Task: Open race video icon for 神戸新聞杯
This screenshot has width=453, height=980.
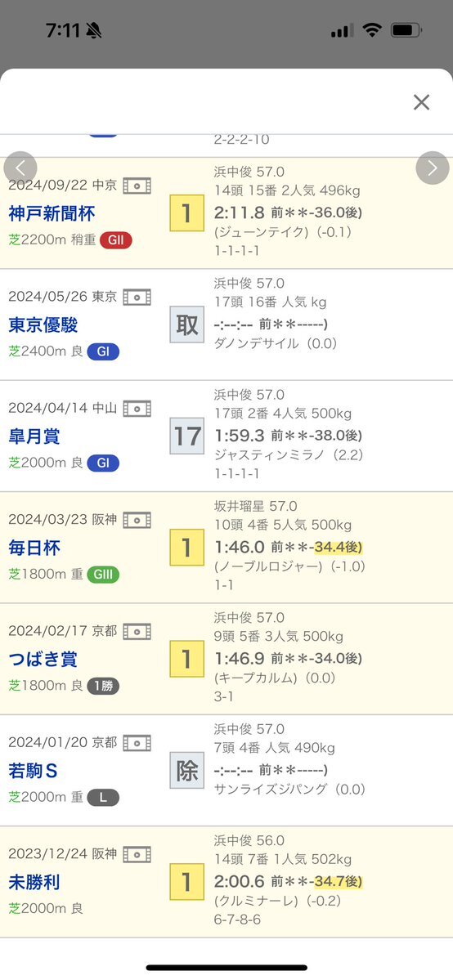Action: [x=137, y=186]
